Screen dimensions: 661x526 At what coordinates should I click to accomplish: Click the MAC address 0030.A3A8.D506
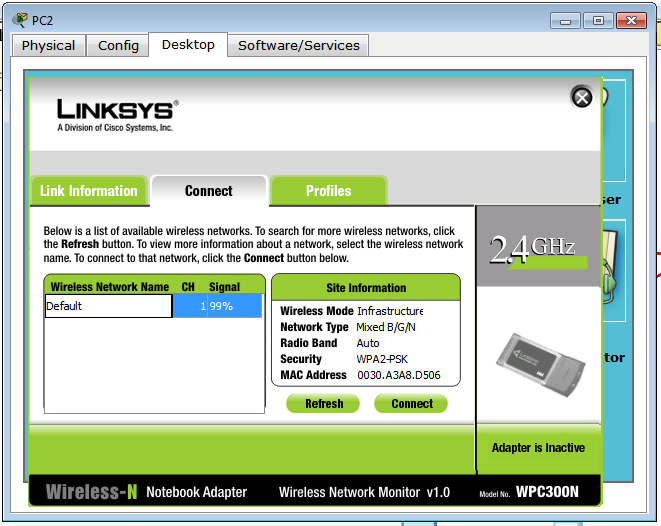tap(398, 375)
